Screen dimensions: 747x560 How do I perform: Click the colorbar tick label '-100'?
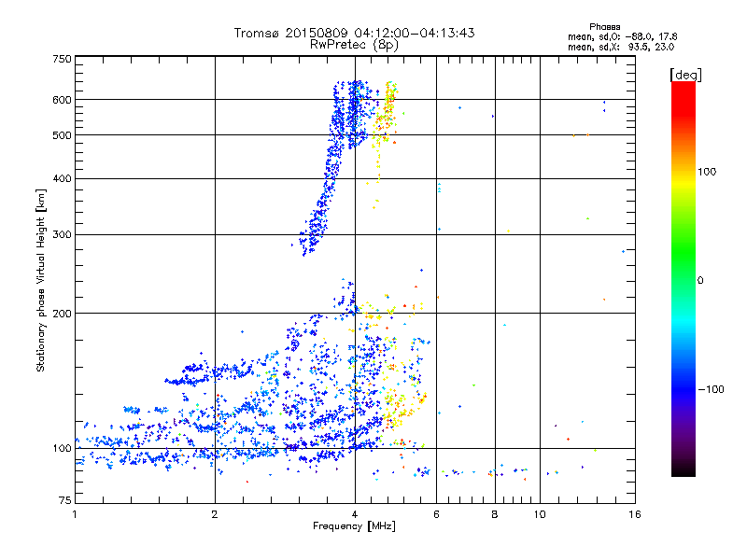click(x=711, y=389)
